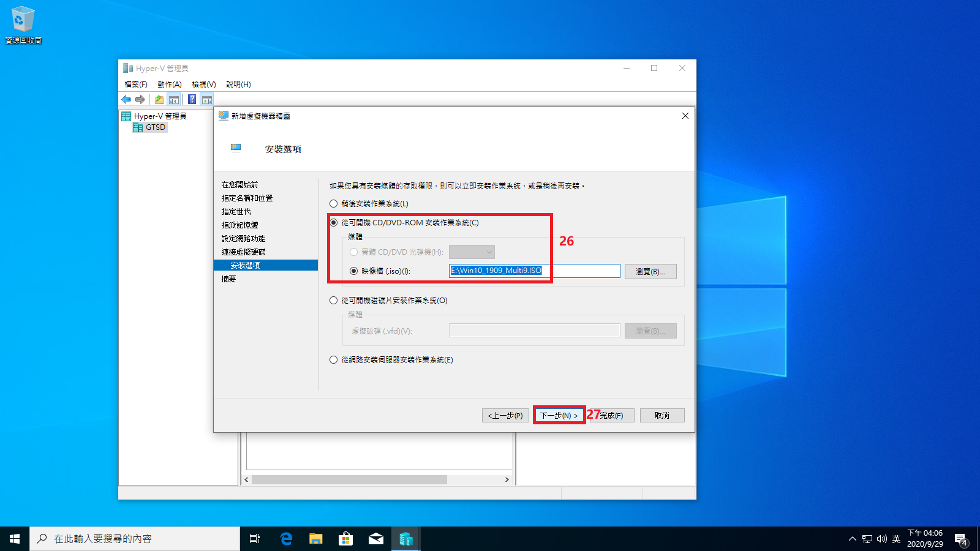Image resolution: width=980 pixels, height=551 pixels.
Task: Select the GTSD server node
Action: [x=155, y=127]
